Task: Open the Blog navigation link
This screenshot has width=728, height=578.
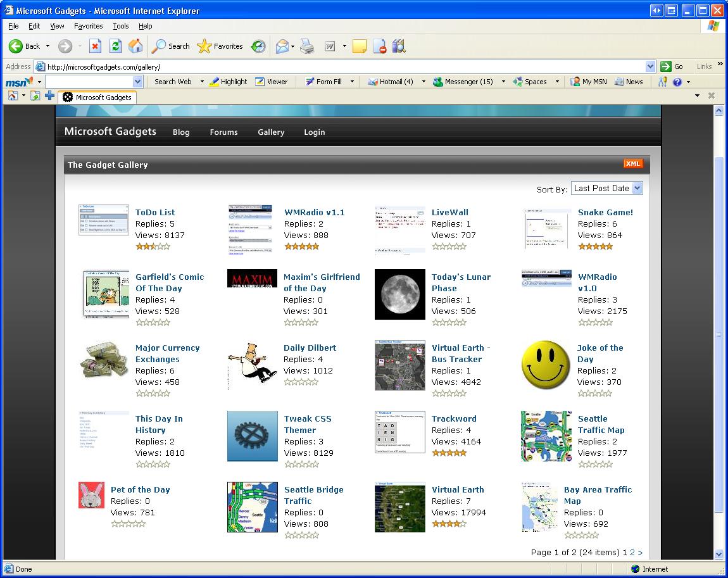Action: click(181, 132)
